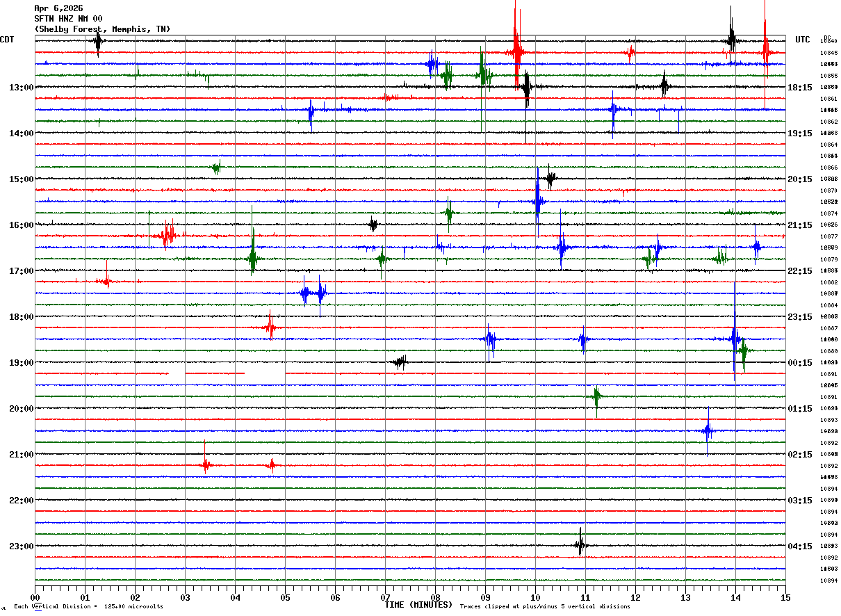Image resolution: width=841 pixels, height=616 pixels.
Task: Click the DC offset value 10874
Action: pos(828,213)
